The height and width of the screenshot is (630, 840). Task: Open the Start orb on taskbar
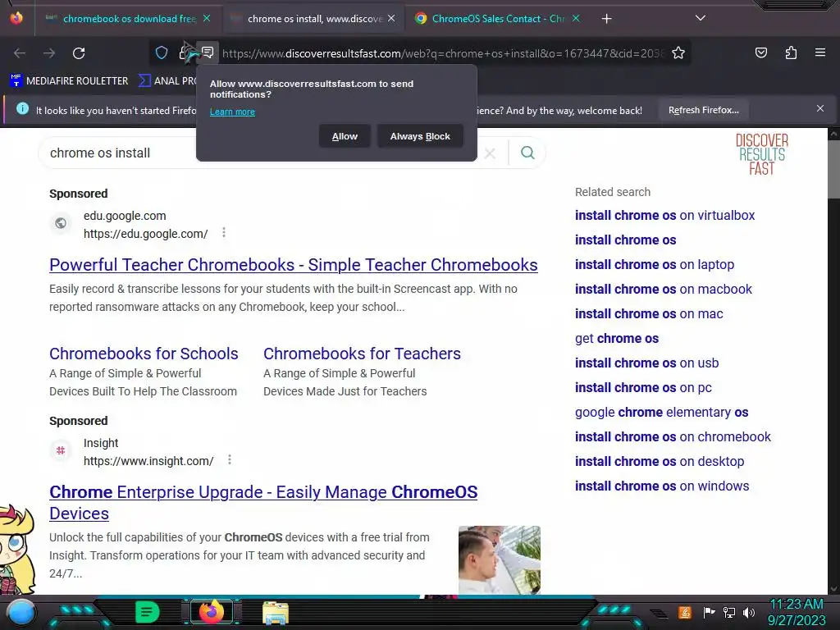click(21, 613)
